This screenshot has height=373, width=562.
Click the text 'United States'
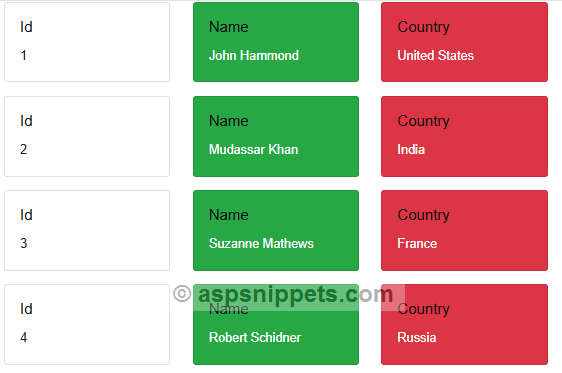coord(435,56)
